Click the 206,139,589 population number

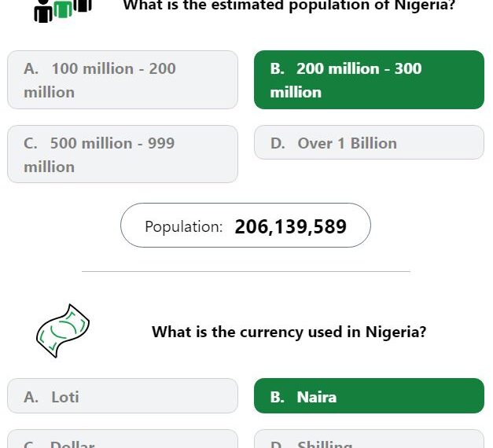tap(290, 226)
